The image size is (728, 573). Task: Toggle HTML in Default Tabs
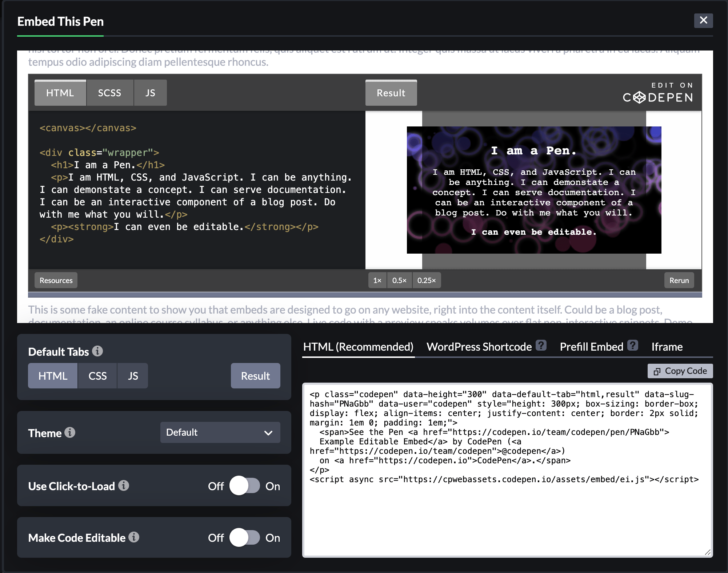[x=53, y=376]
